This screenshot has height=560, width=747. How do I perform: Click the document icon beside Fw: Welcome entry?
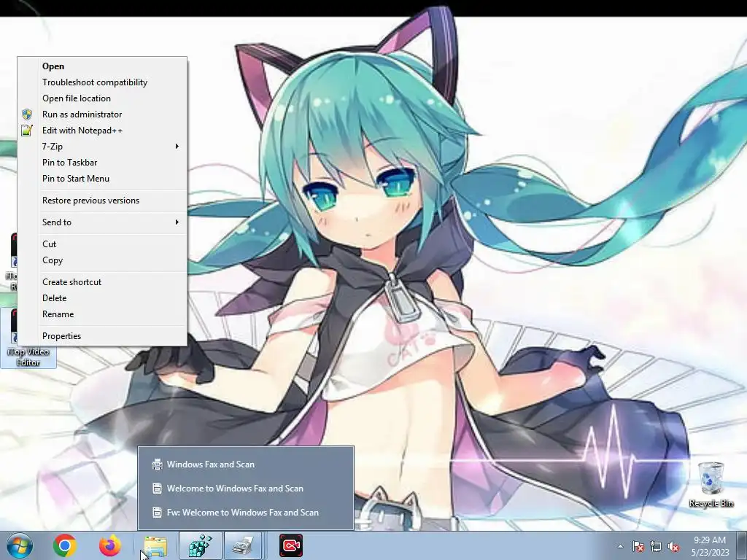click(x=157, y=513)
